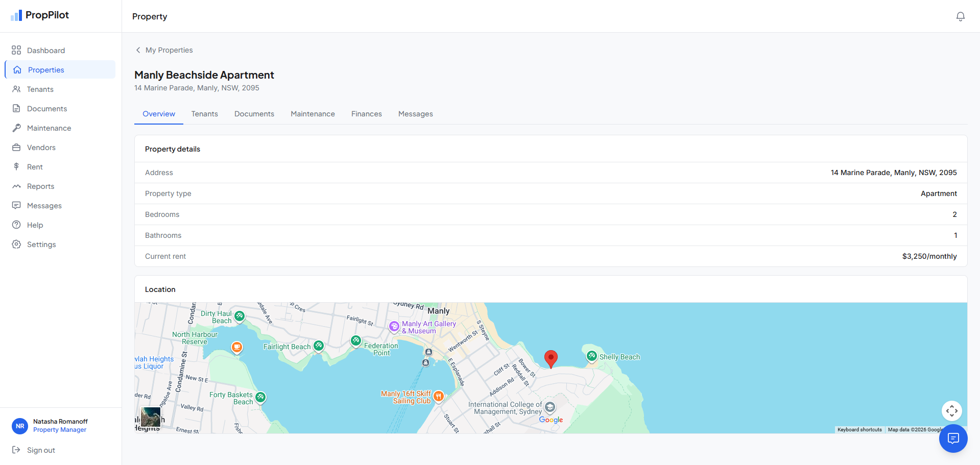Image resolution: width=980 pixels, height=465 pixels.
Task: Click the Vendors briefcase icon
Action: (x=16, y=147)
